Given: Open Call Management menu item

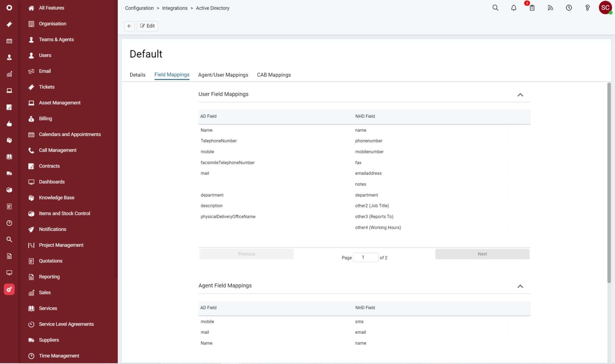Looking at the screenshot, I should (x=58, y=150).
